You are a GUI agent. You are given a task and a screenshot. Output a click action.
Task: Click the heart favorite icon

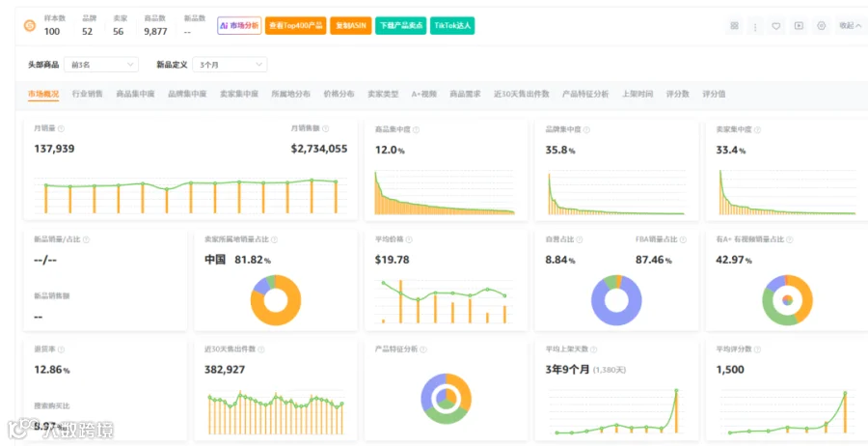(776, 25)
